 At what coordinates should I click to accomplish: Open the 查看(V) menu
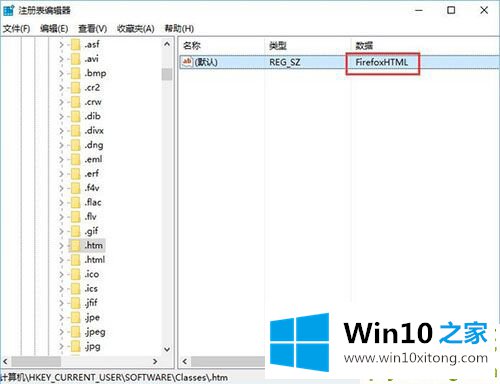[92, 29]
